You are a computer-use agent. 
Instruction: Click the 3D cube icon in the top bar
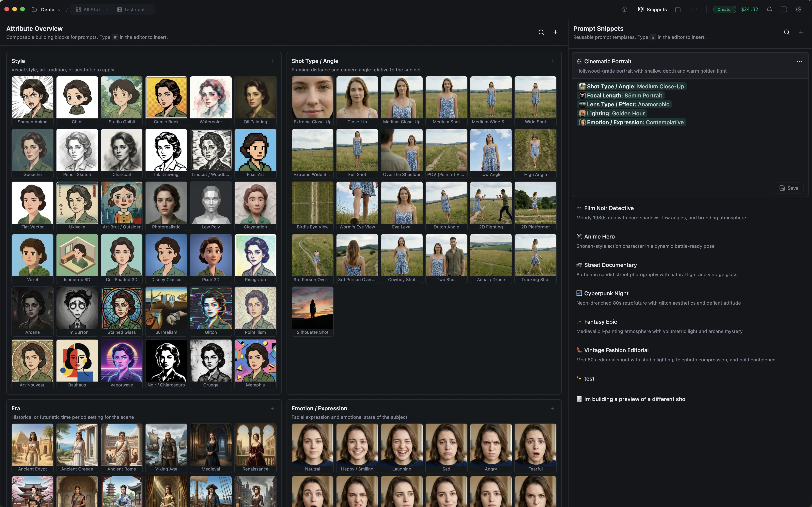pyautogui.click(x=624, y=9)
